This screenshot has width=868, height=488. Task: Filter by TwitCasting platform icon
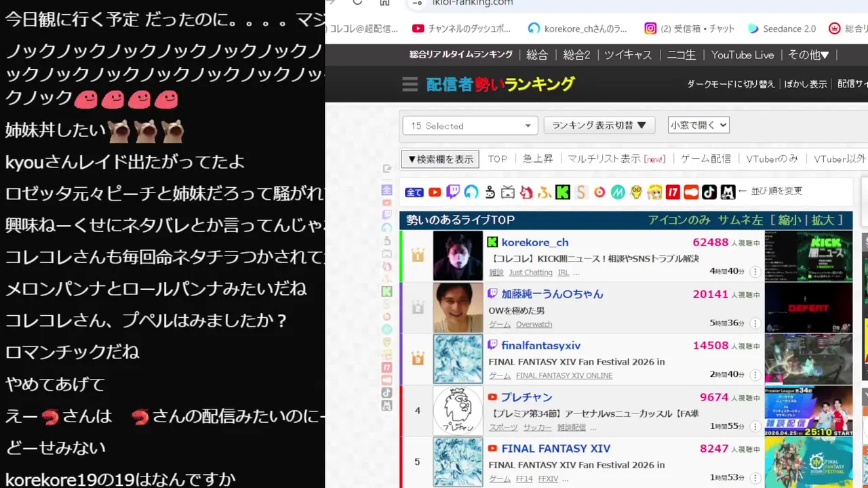point(471,192)
